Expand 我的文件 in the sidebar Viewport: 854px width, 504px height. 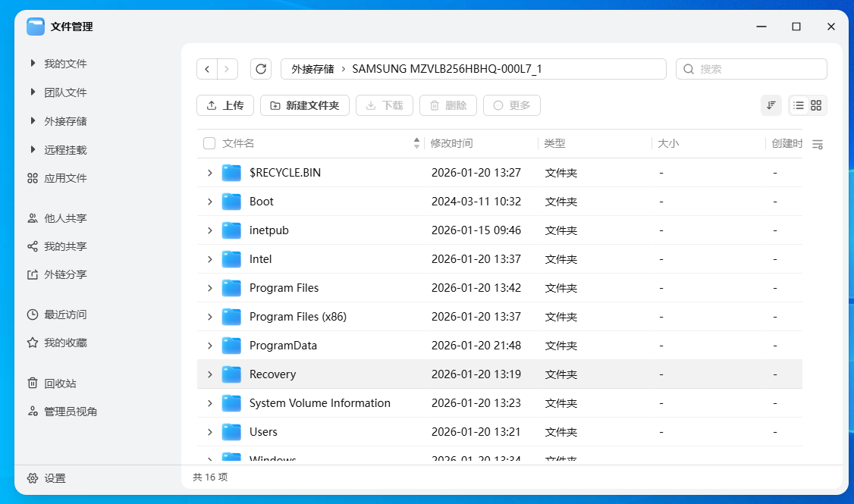pyautogui.click(x=33, y=64)
